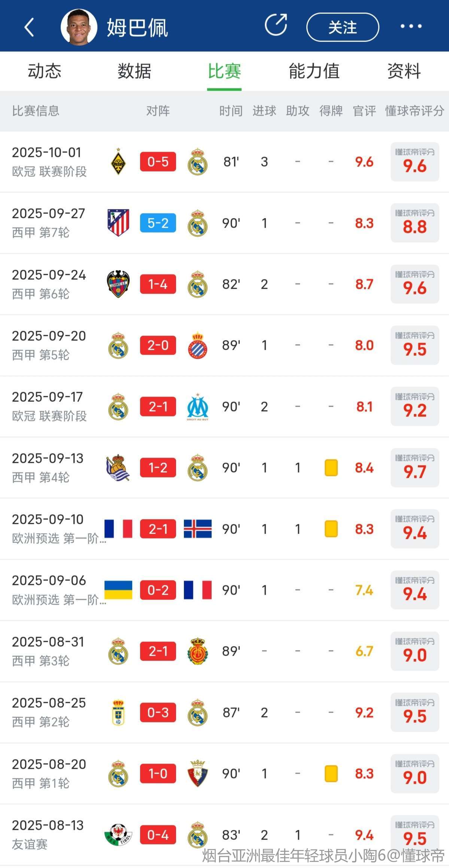
Task: Tap the Atlético Madrid crest icon
Action: pos(118,223)
